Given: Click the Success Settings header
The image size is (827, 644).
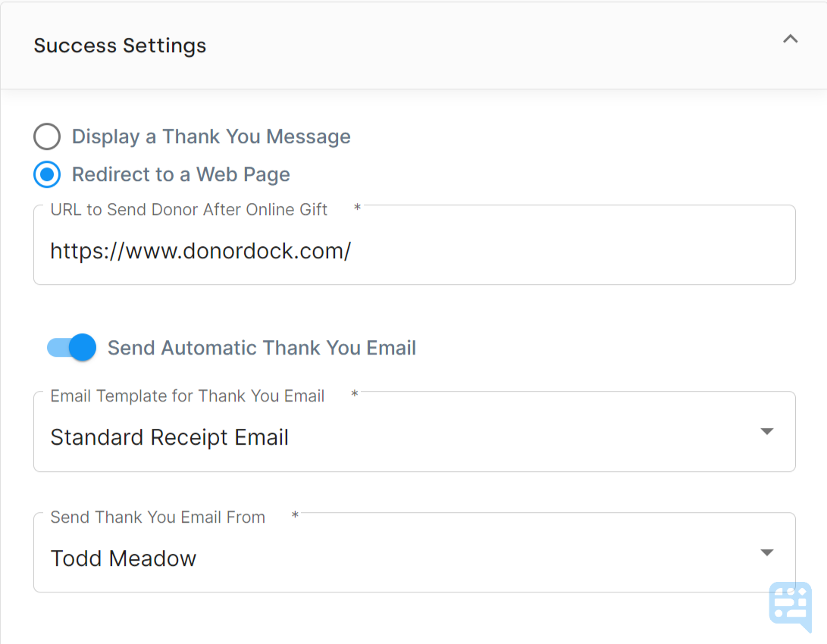Looking at the screenshot, I should [119, 45].
